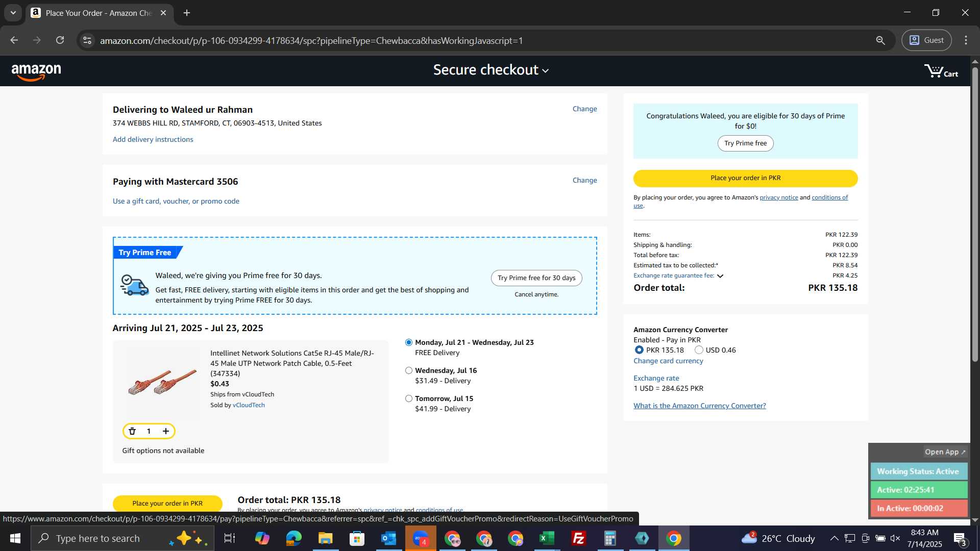Show hidden system tray icons
The width and height of the screenshot is (980, 551).
pyautogui.click(x=834, y=538)
